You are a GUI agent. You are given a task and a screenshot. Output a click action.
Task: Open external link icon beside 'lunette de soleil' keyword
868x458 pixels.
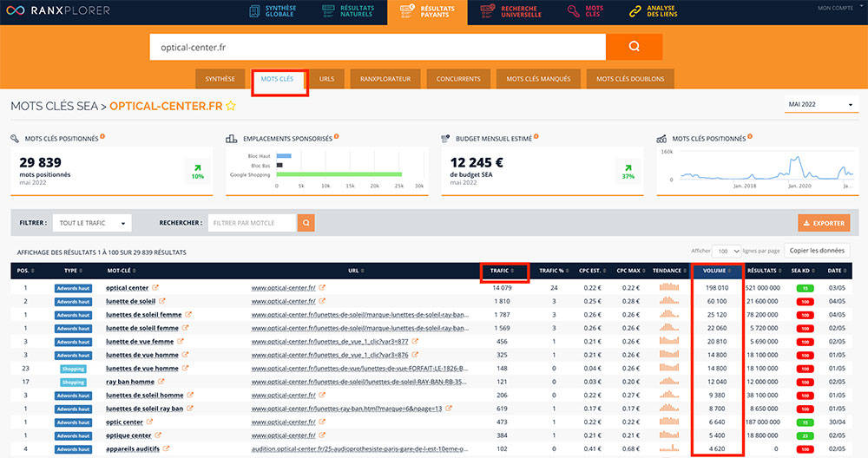tap(162, 301)
